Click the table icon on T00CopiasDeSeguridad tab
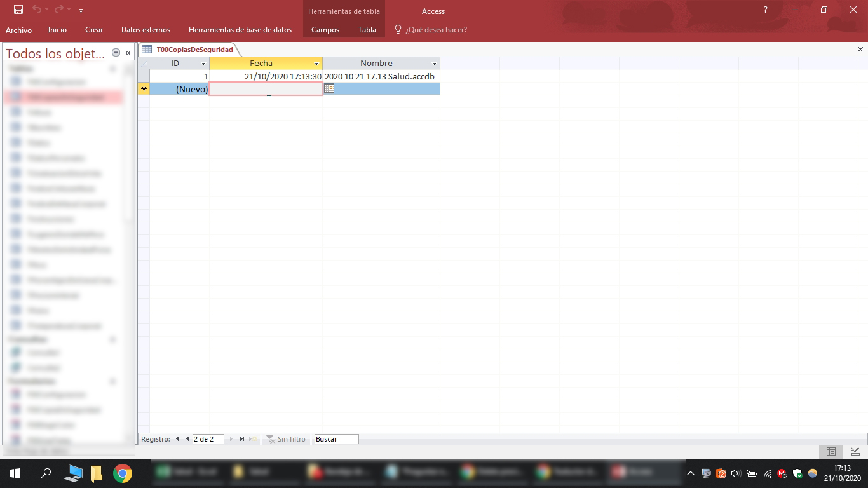The image size is (868, 488). (x=147, y=50)
